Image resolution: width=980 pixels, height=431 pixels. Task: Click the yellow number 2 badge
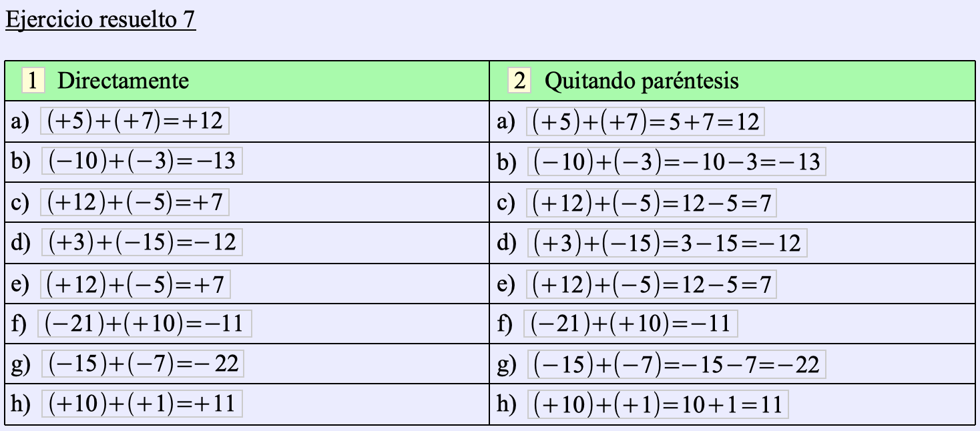click(x=519, y=81)
